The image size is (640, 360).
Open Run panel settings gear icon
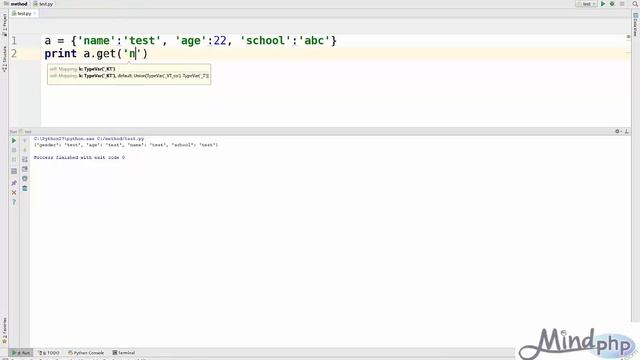tap(618, 131)
